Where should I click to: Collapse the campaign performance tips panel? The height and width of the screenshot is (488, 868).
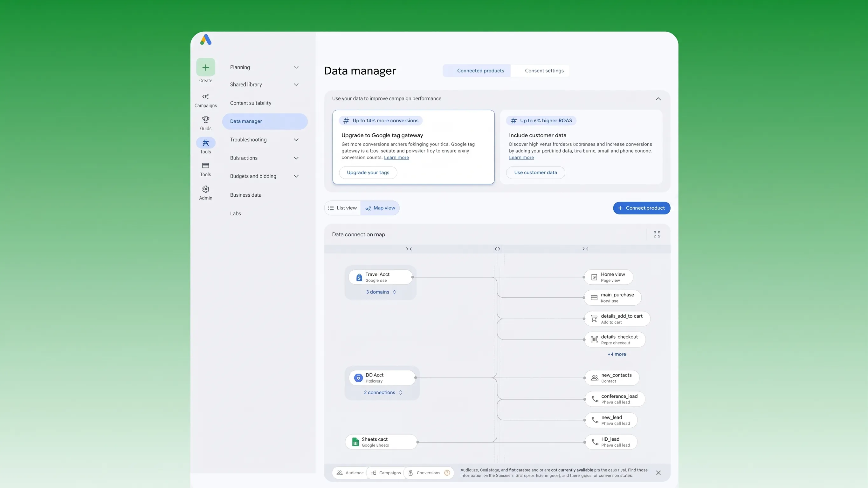(658, 99)
